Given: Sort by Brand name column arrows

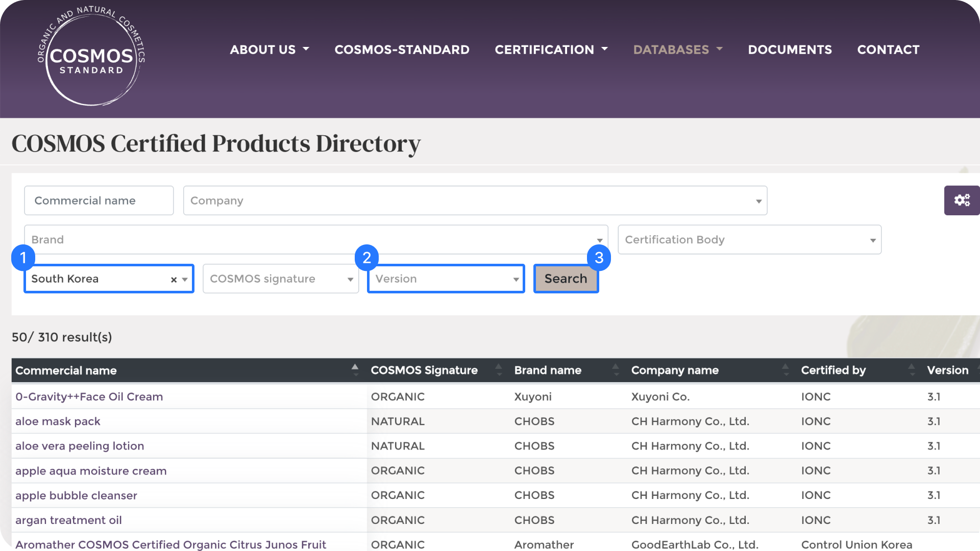Looking at the screenshot, I should click(616, 370).
